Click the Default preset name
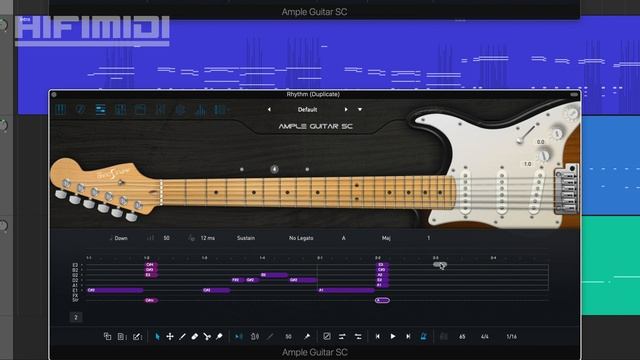 point(307,109)
